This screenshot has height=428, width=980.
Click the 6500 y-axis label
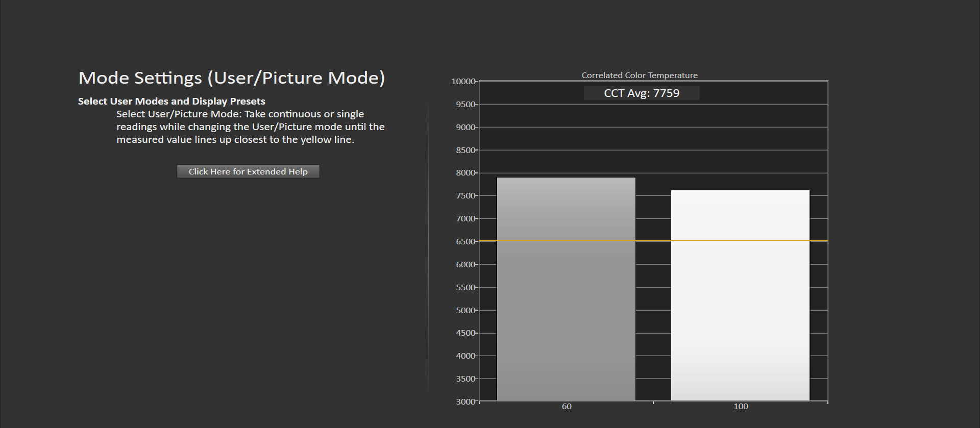pyautogui.click(x=465, y=242)
